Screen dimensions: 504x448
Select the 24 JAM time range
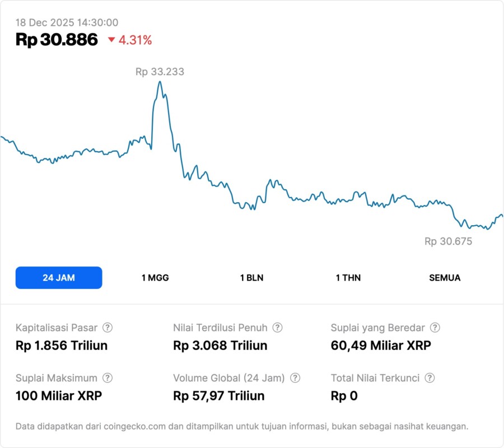59,278
